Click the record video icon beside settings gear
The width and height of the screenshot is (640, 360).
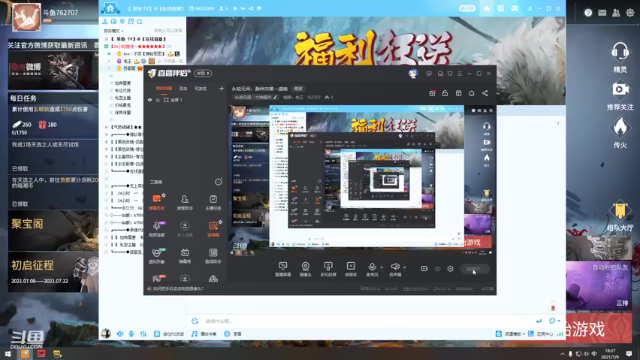(x=424, y=269)
